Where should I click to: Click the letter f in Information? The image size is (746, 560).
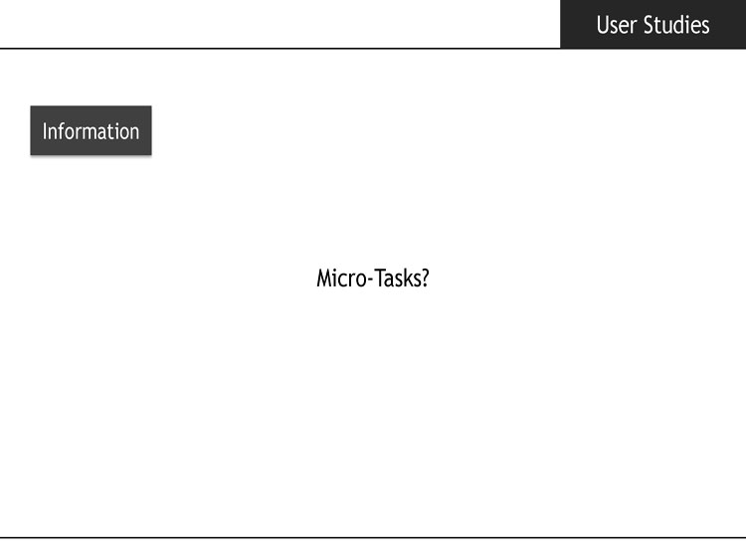pyautogui.click(x=62, y=131)
